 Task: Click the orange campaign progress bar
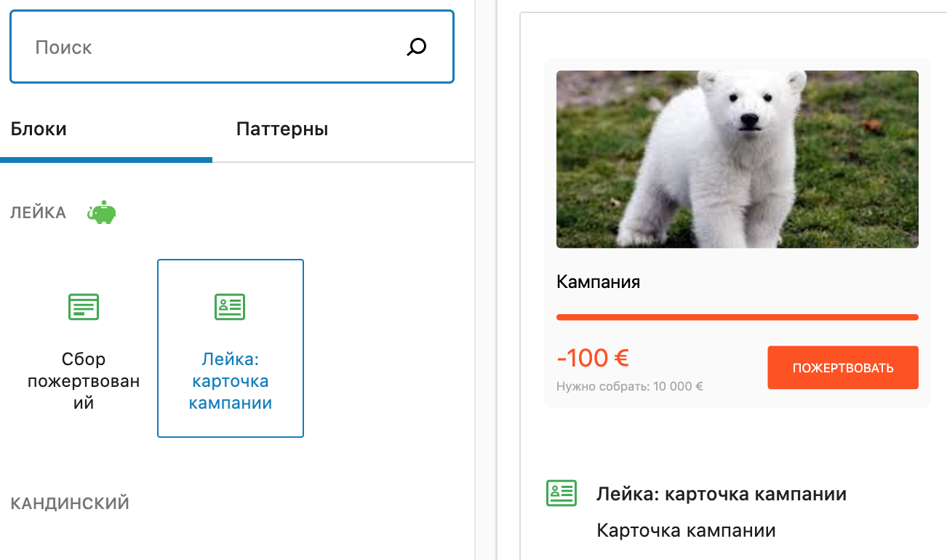737,317
